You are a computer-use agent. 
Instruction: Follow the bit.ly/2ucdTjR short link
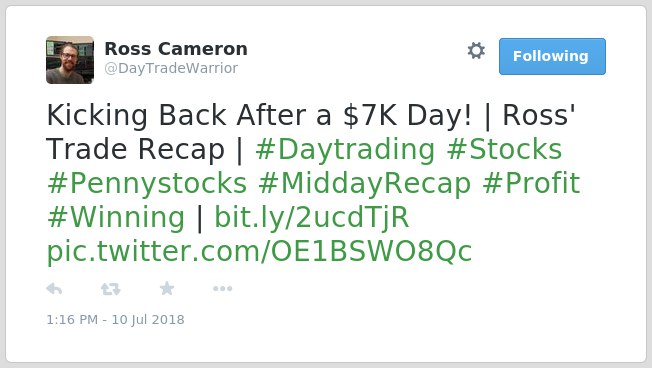[x=312, y=217]
